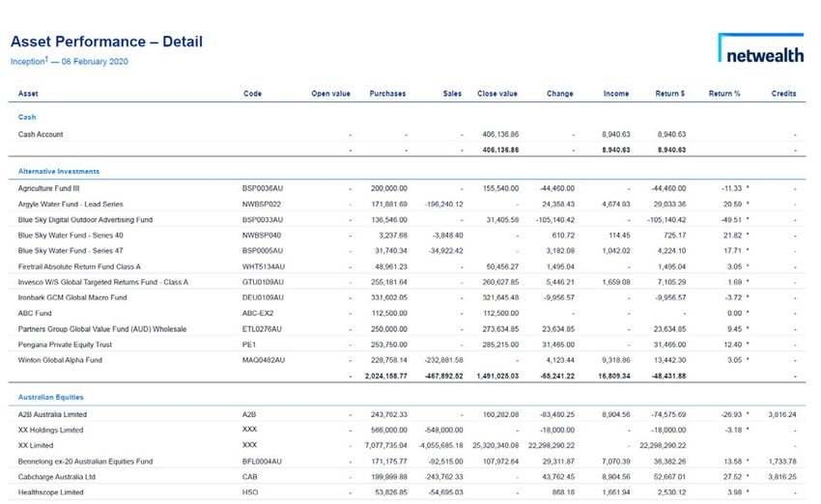
Task: Click the Change column header
Action: pos(559,94)
